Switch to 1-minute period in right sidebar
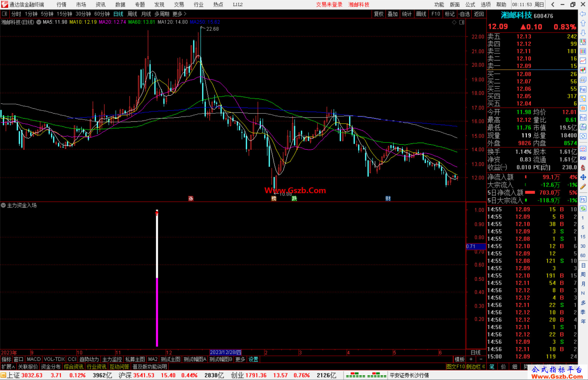Viewport: 588px width, 380px height. coord(583,218)
